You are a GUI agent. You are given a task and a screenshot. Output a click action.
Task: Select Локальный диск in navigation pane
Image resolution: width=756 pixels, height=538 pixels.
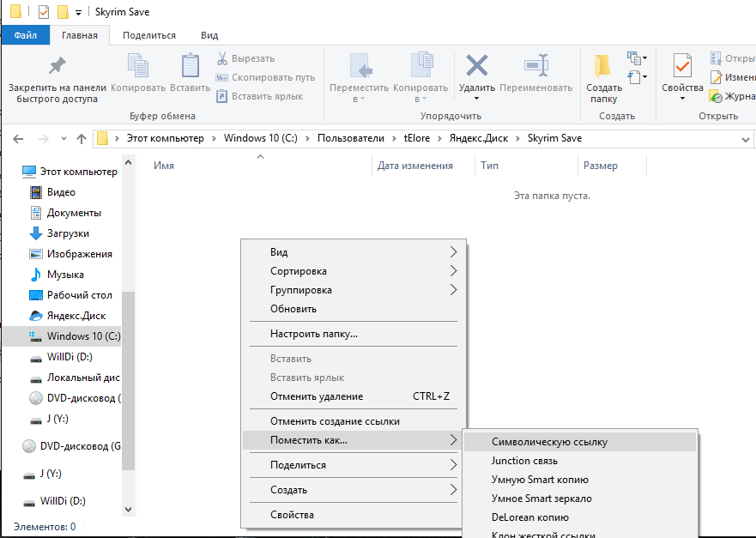click(x=75, y=378)
